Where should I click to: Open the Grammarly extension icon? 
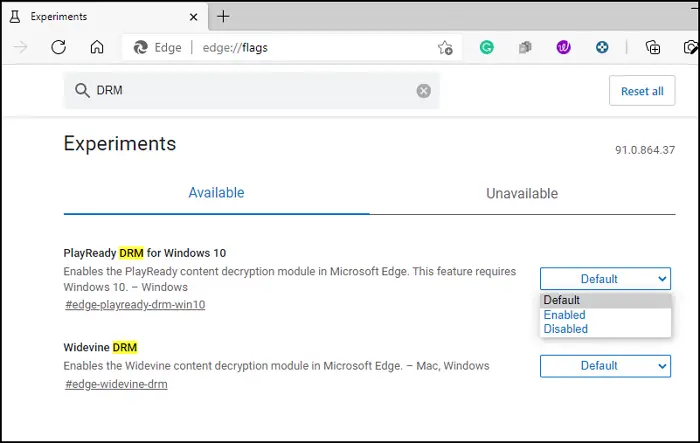pyautogui.click(x=487, y=47)
